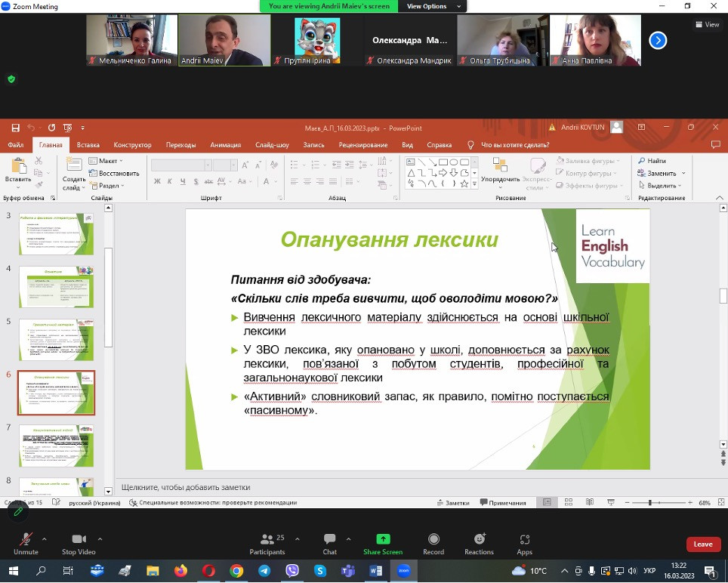The height and width of the screenshot is (583, 728).
Task: Toggle the Заметки notes pane button
Action: [x=452, y=503]
